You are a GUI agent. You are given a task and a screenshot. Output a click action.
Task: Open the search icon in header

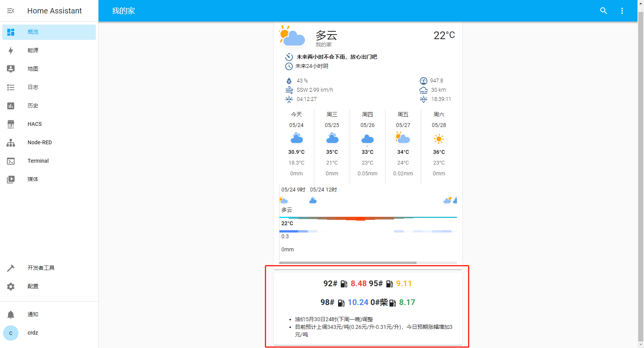tap(603, 11)
